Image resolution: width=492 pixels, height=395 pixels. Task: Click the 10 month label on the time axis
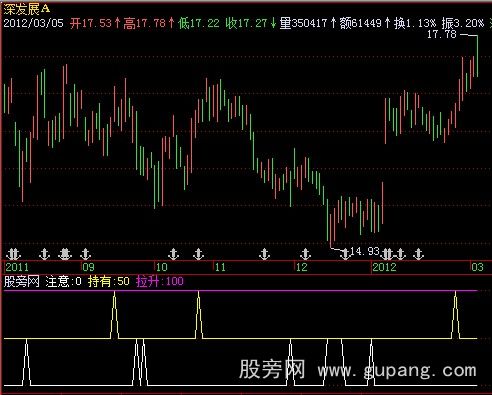162,267
